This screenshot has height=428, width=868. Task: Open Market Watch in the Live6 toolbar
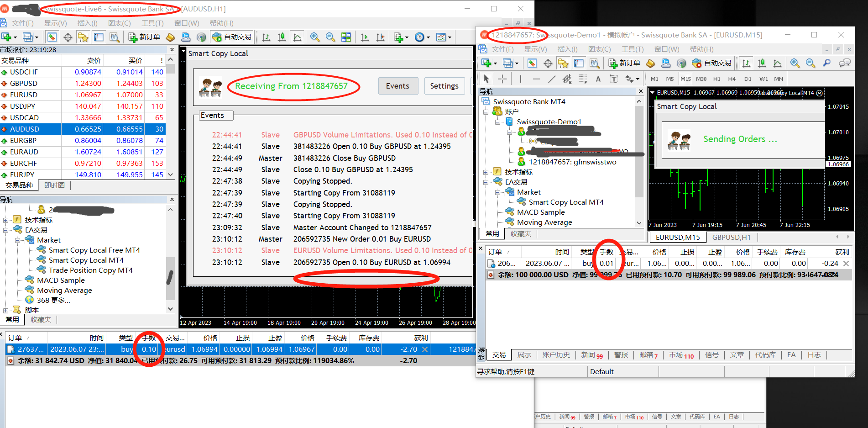pos(52,37)
